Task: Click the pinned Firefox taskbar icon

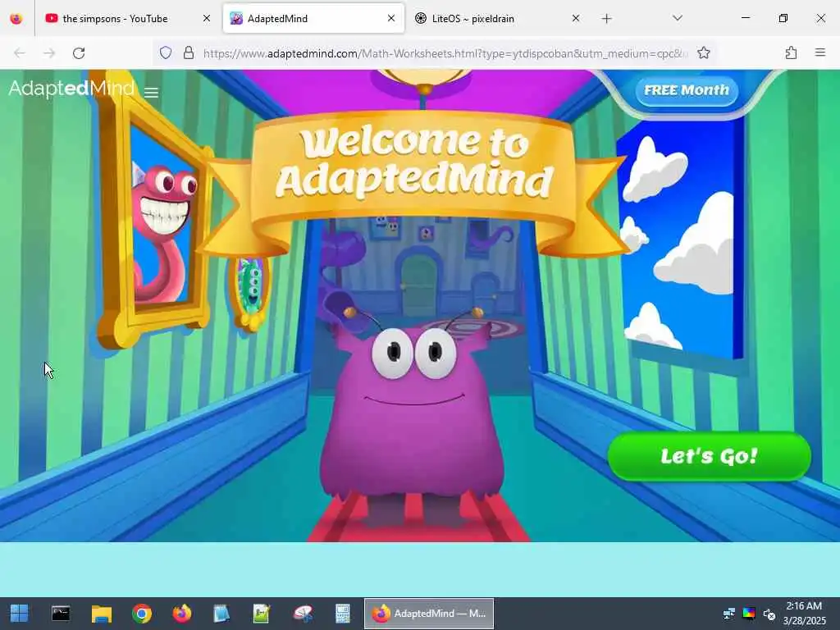Action: coord(182,614)
